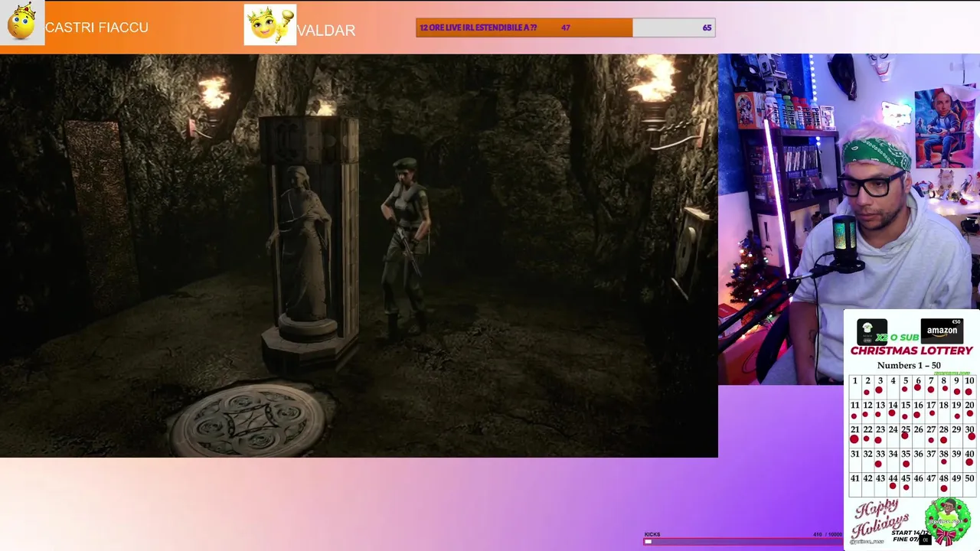This screenshot has height=551, width=980.
Task: Click the goal target number 65
Action: (x=707, y=28)
